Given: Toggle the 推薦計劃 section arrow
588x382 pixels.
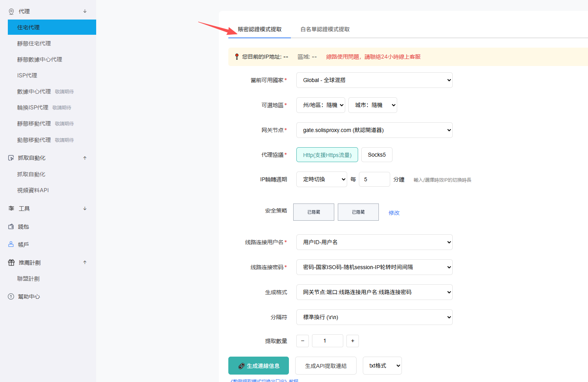Looking at the screenshot, I should pyautogui.click(x=85, y=262).
